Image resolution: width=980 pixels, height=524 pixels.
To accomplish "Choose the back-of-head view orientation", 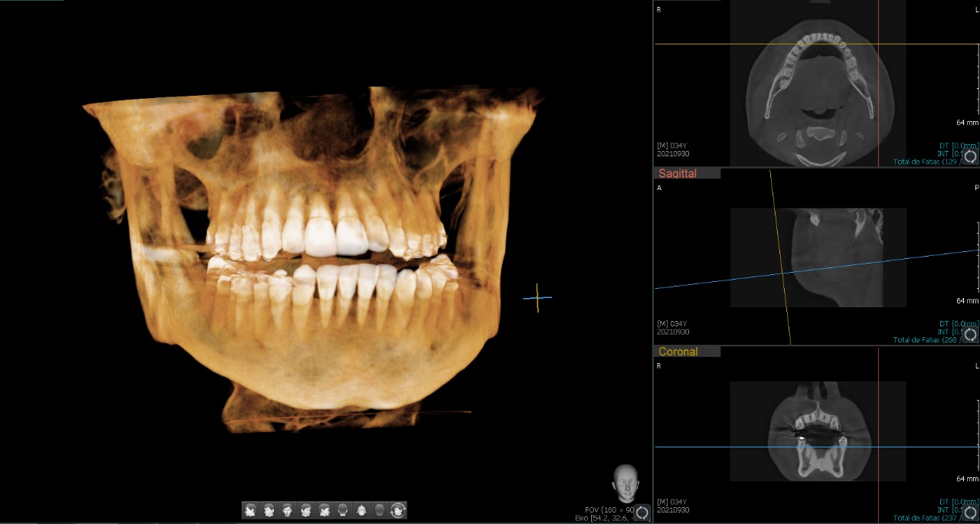I will 342,510.
